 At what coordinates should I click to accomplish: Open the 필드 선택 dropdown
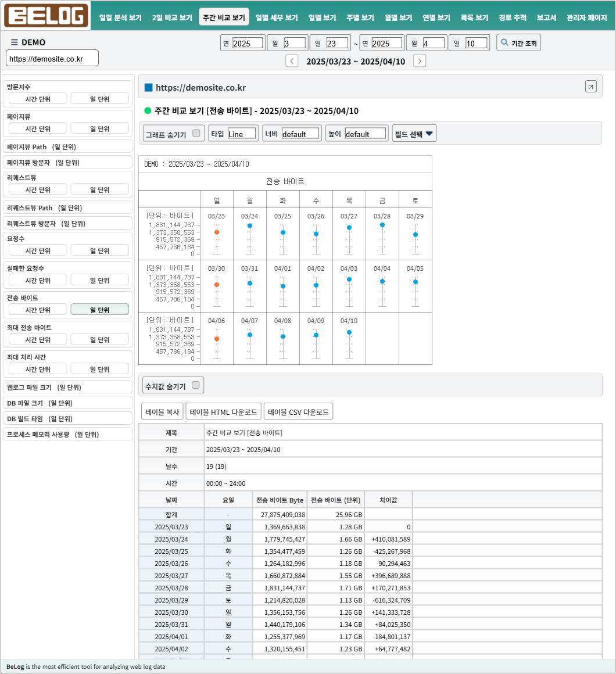[x=414, y=134]
